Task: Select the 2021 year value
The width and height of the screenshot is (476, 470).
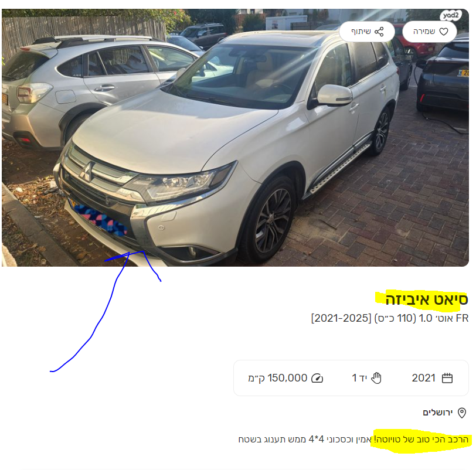Action: point(423,378)
